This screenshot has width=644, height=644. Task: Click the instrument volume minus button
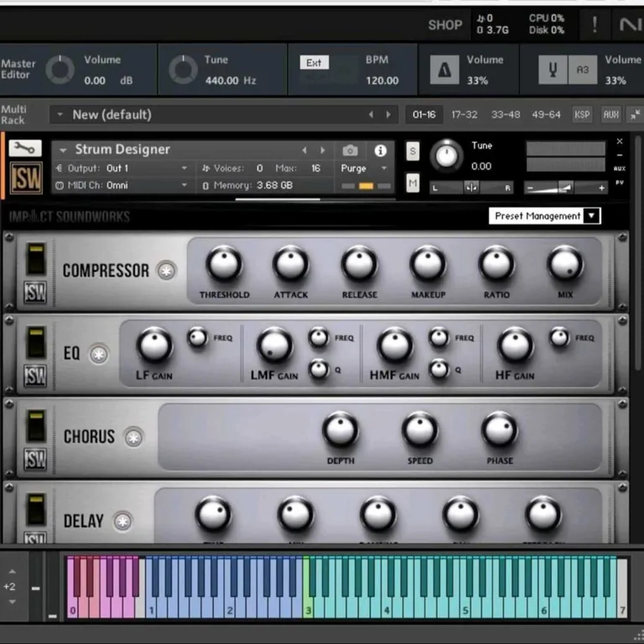[x=530, y=188]
